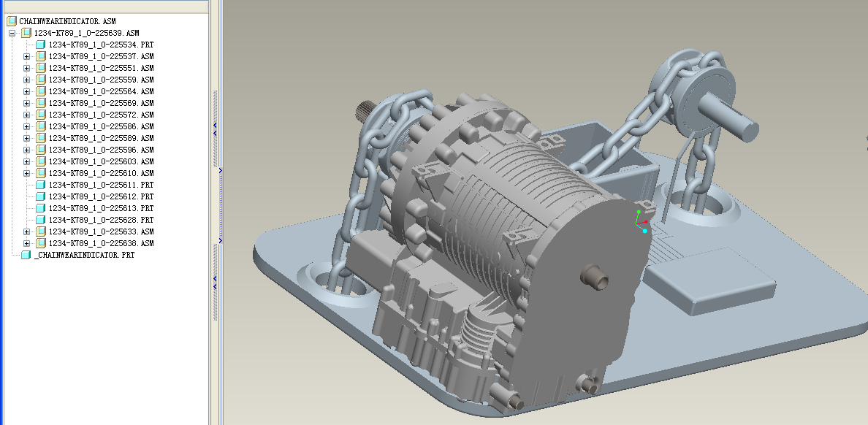This screenshot has height=425, width=868.
Task: Select 1234-K789_1_0-225589.ASM label
Action: tap(102, 138)
